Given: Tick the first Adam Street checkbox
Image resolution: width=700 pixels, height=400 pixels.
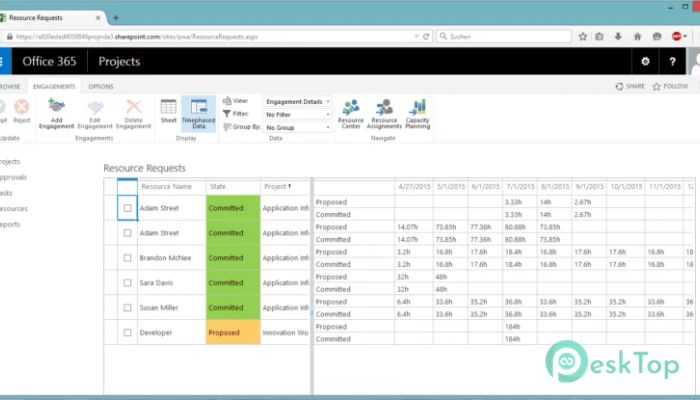Looking at the screenshot, I should coord(127,208).
